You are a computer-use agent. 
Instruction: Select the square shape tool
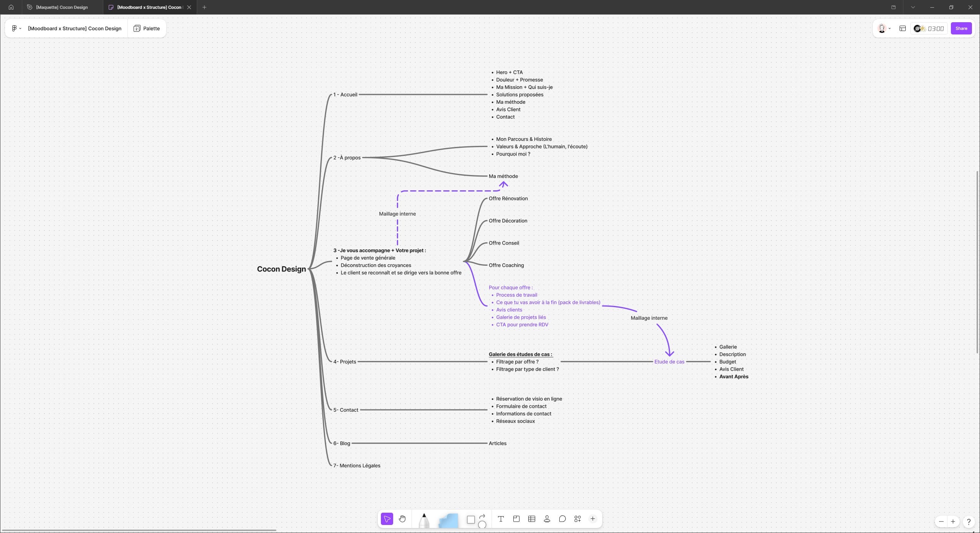coord(471,520)
